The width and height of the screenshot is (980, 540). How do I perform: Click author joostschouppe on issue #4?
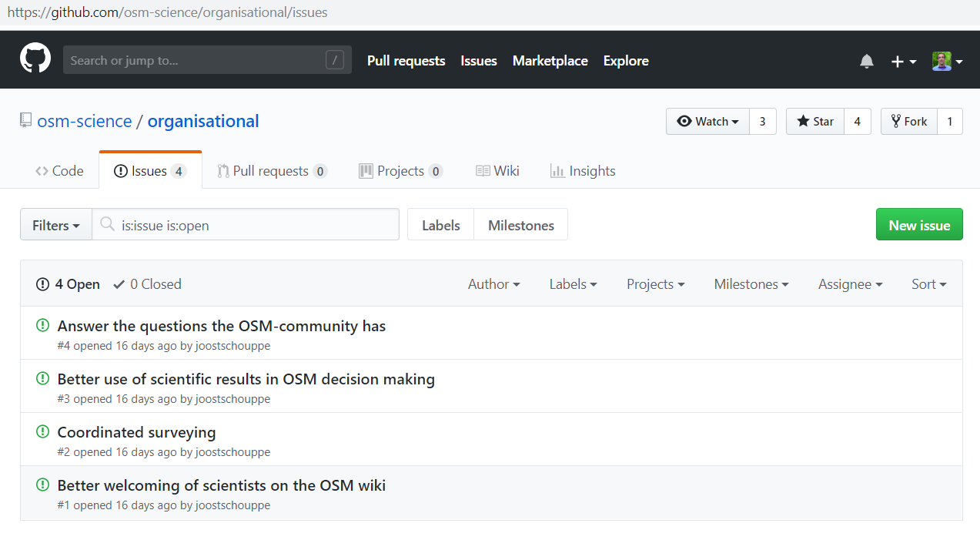[232, 346]
